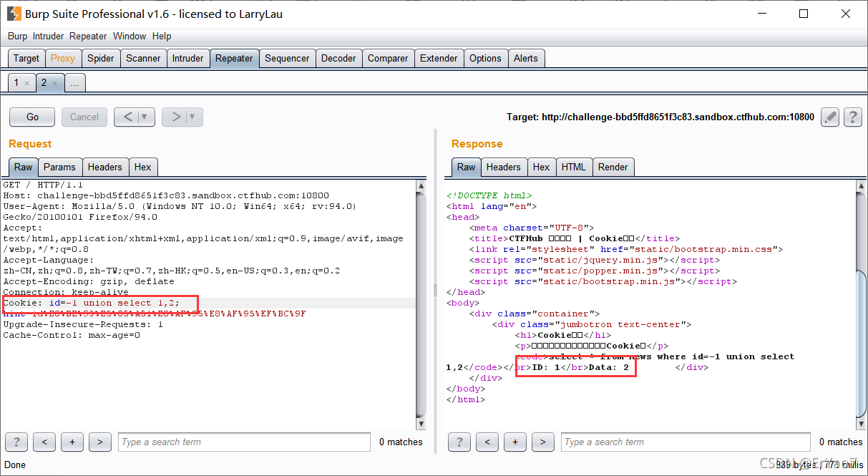
Task: Open the Window menu
Action: coord(130,36)
